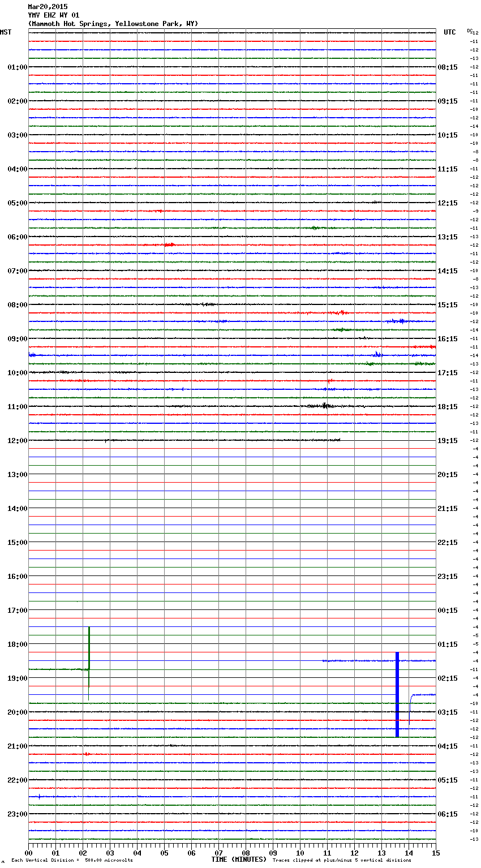
Task: Click the "06:15" UTC time label
Action: click(x=448, y=814)
